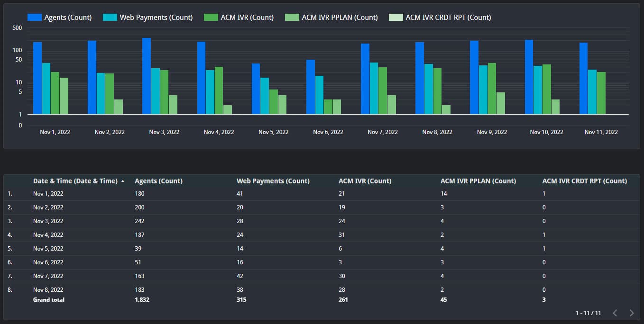Screen dimensions: 644x324
Task: Sort by Date & Time column header
Action: (75, 181)
